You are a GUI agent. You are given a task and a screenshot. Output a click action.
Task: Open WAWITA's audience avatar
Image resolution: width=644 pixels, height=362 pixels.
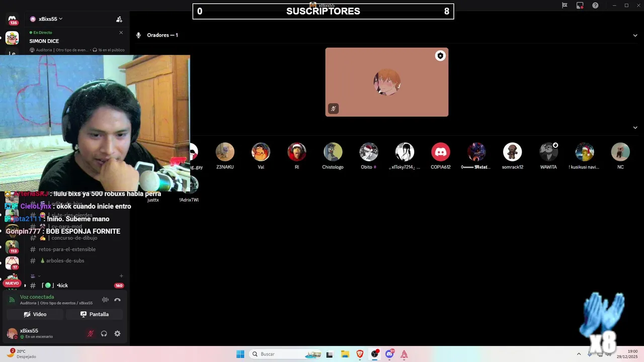[548, 152]
